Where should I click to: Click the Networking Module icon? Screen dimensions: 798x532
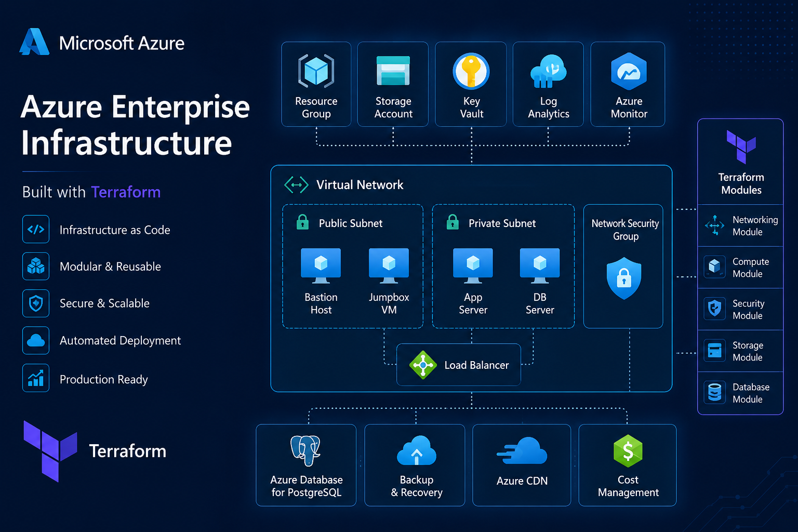point(715,225)
